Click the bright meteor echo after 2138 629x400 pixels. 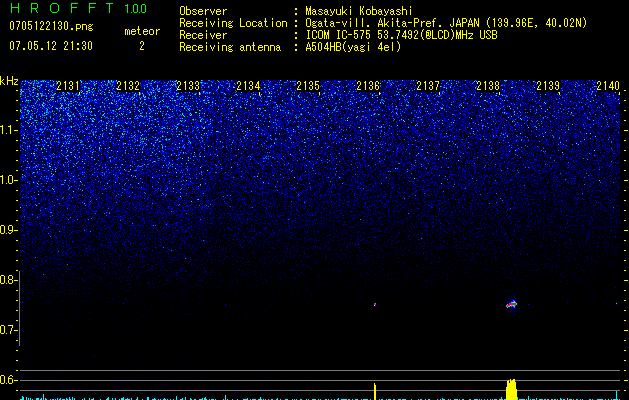tap(511, 304)
